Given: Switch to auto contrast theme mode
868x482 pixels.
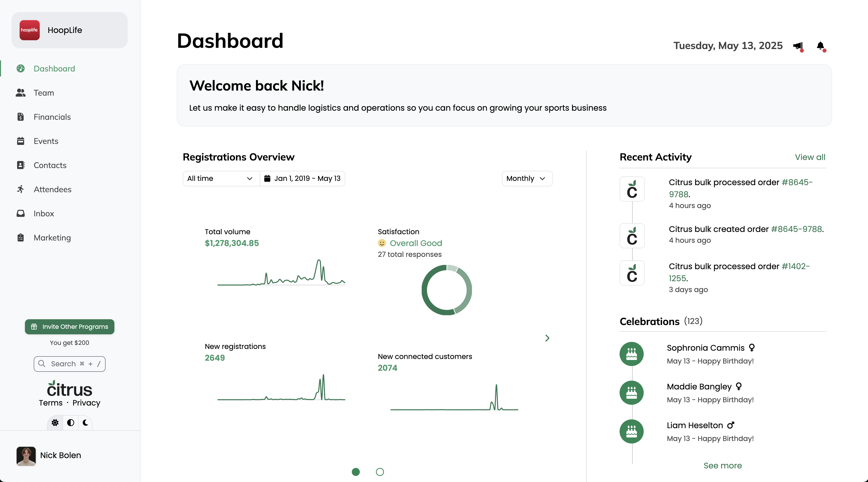Looking at the screenshot, I should (x=70, y=423).
